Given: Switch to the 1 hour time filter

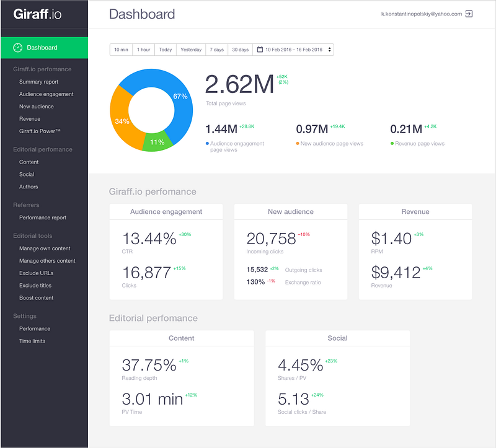Looking at the screenshot, I should click(144, 50).
